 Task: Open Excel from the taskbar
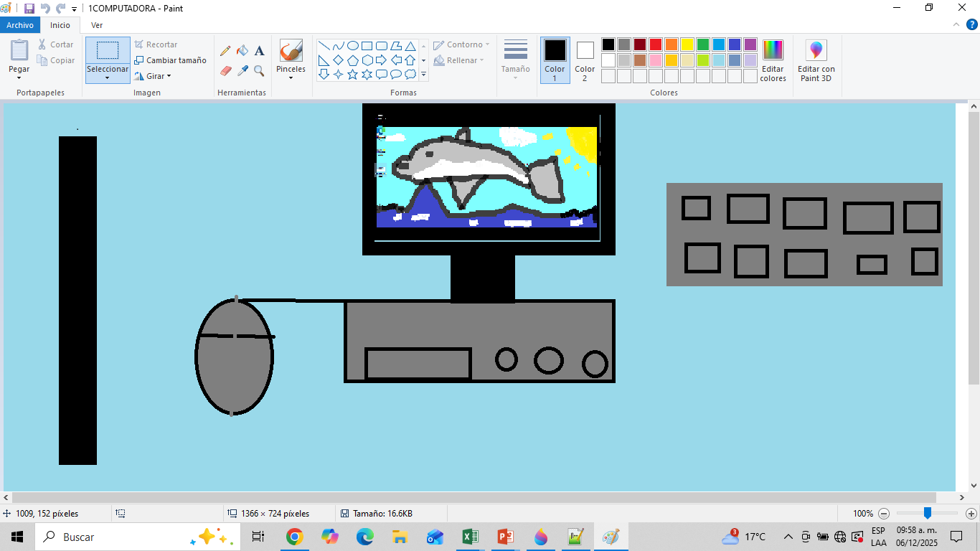pyautogui.click(x=471, y=537)
